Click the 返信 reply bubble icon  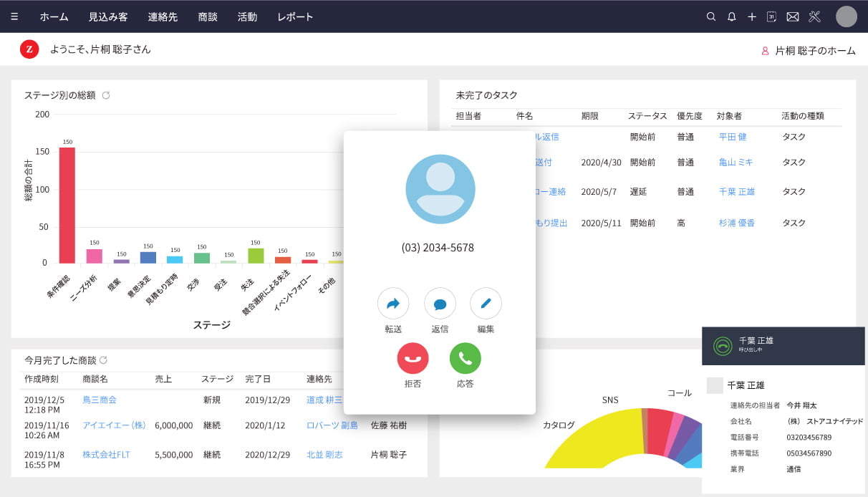click(x=440, y=304)
